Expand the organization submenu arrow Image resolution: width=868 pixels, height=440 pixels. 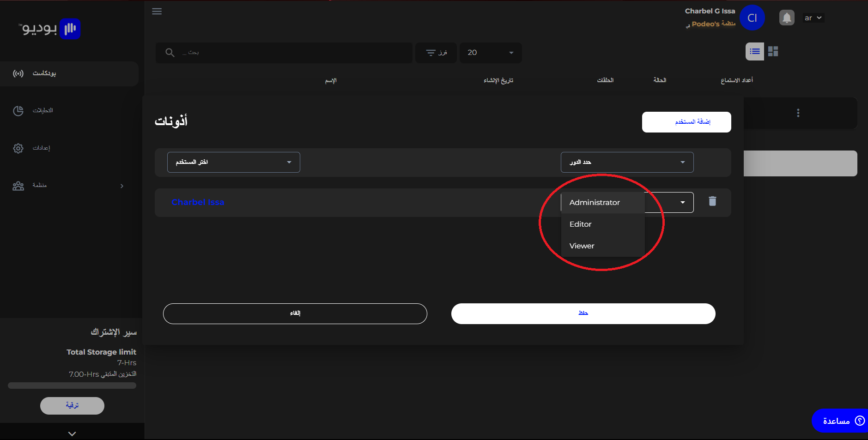(122, 186)
